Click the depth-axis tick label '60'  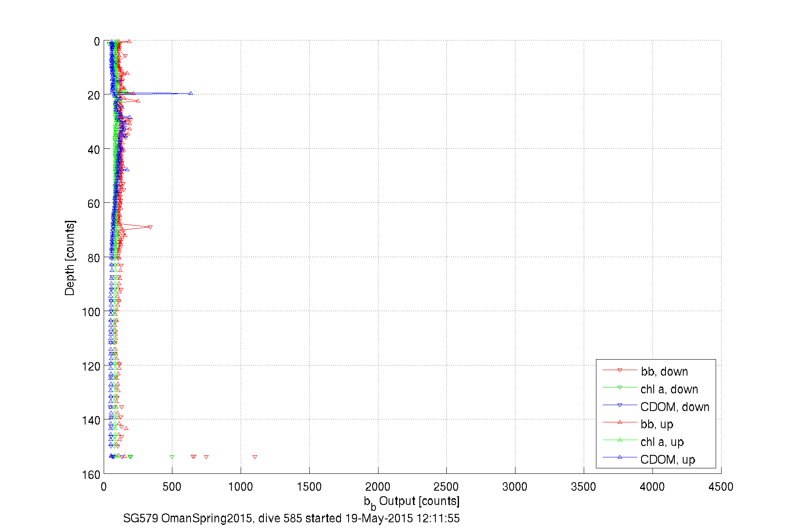pos(94,204)
